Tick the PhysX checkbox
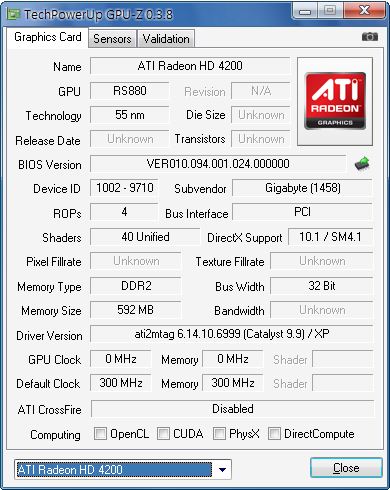 click(219, 434)
